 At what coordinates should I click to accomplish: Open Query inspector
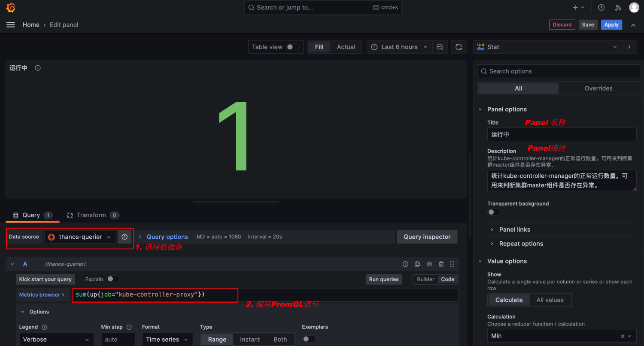[x=427, y=237]
